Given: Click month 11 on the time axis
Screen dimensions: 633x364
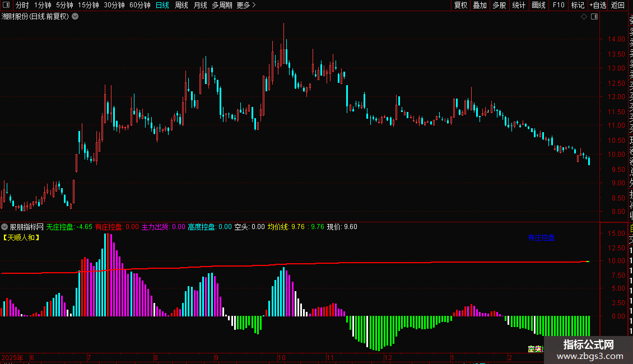Looking at the screenshot, I should point(331,357).
